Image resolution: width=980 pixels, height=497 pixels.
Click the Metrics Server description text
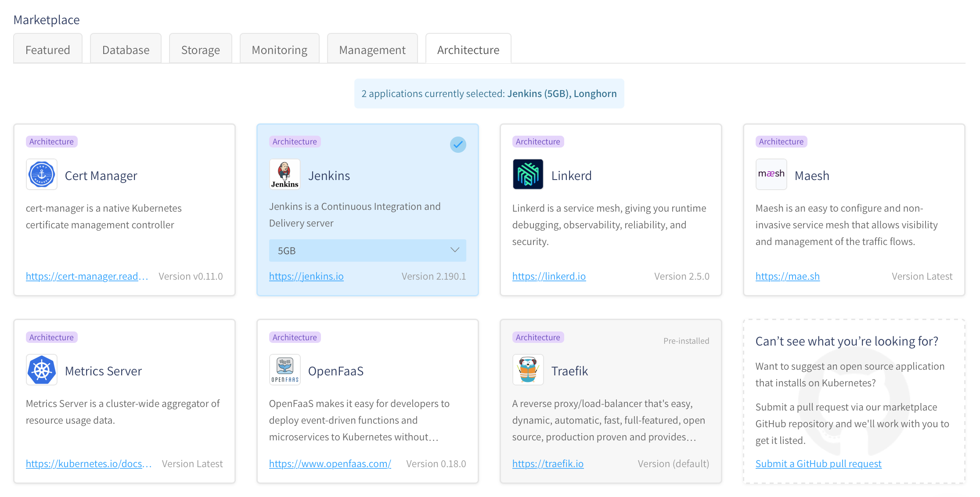[123, 412]
